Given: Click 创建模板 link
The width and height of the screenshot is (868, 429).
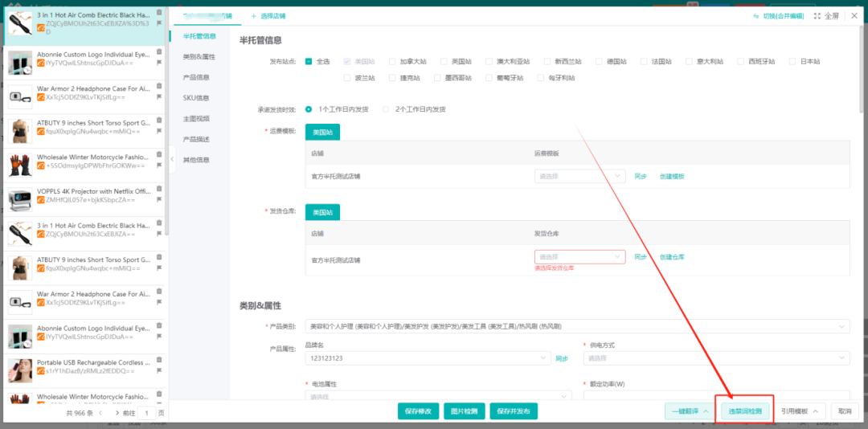Looking at the screenshot, I should [672, 177].
